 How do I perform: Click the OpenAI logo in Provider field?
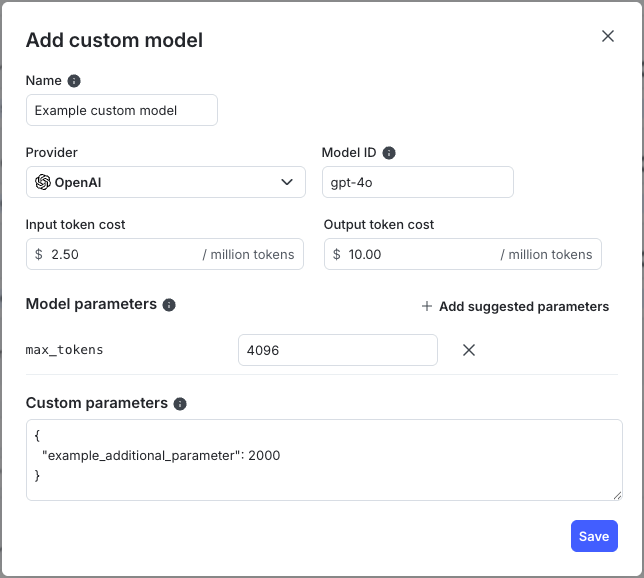(x=42, y=182)
